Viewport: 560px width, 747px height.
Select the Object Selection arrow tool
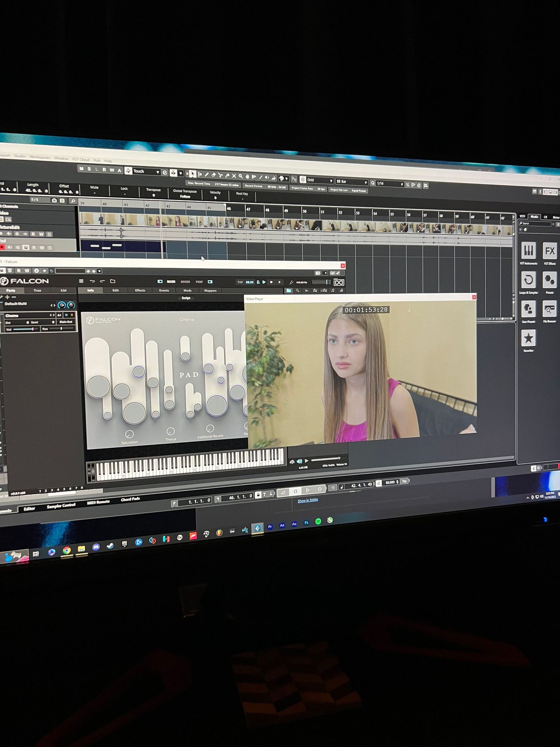coord(192,174)
